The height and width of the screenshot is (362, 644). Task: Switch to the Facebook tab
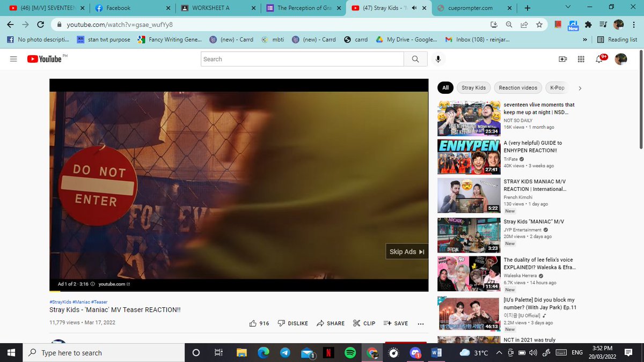coord(133,8)
